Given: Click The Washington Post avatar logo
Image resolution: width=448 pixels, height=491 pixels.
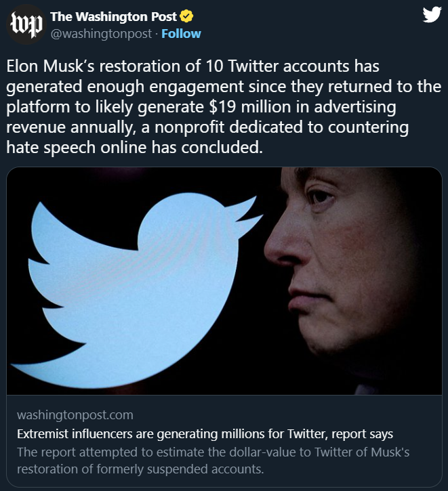Looking at the screenshot, I should click(26, 24).
